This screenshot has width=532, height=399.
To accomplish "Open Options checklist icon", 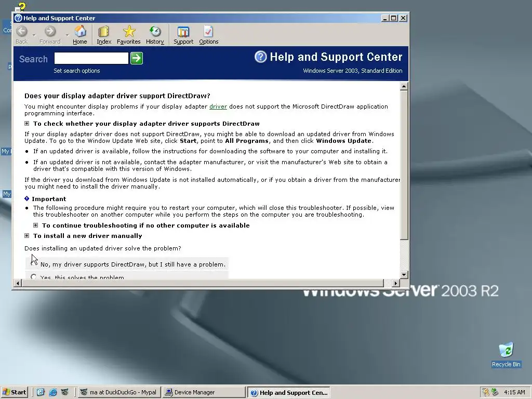I will 209,35.
